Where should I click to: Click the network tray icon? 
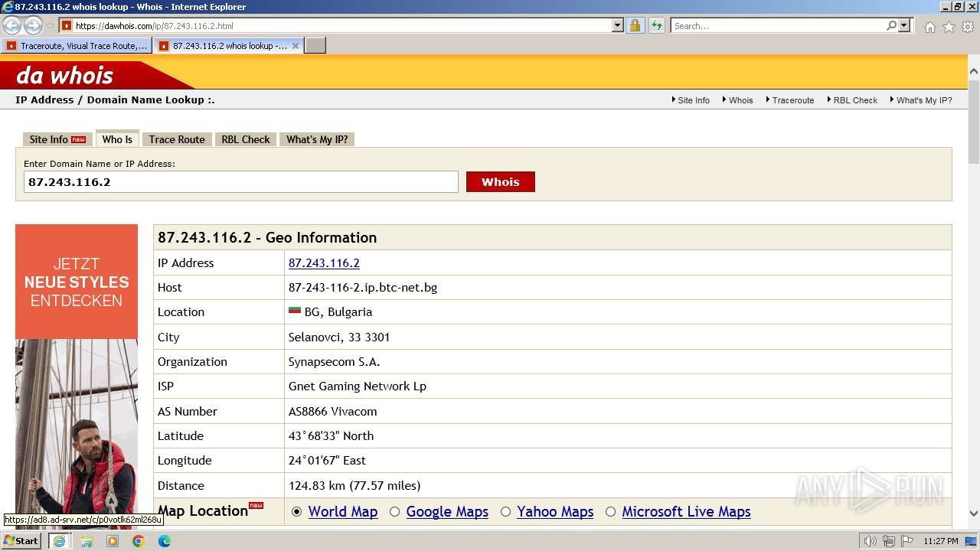888,541
